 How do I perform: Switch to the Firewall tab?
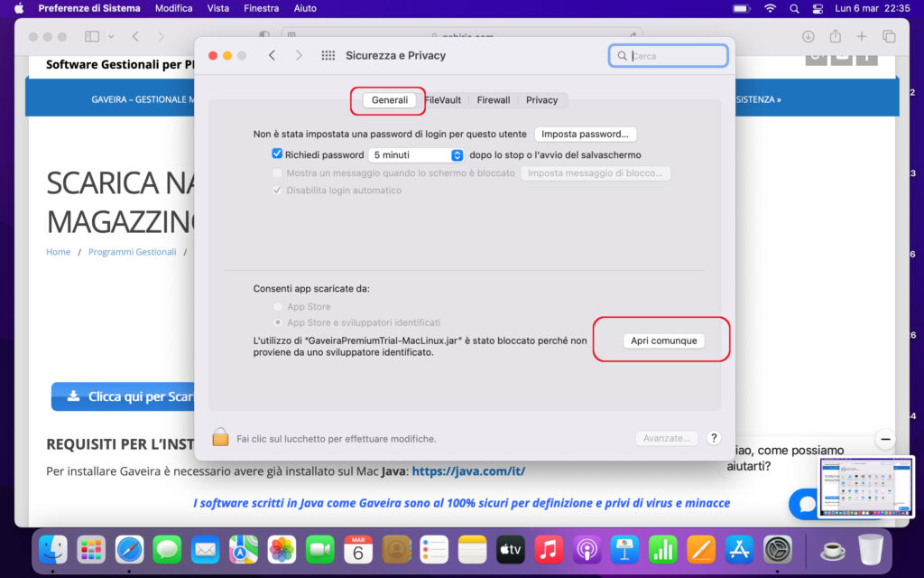pyautogui.click(x=494, y=99)
